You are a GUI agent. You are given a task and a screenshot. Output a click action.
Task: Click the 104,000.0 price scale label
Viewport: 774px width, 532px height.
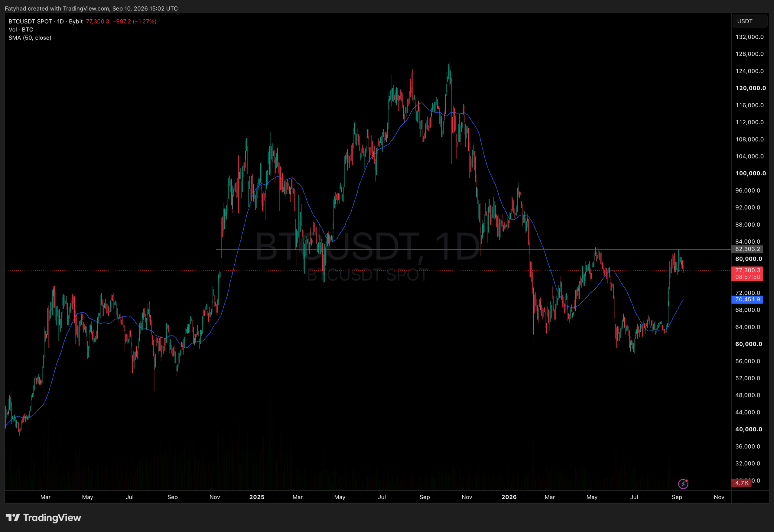point(750,156)
